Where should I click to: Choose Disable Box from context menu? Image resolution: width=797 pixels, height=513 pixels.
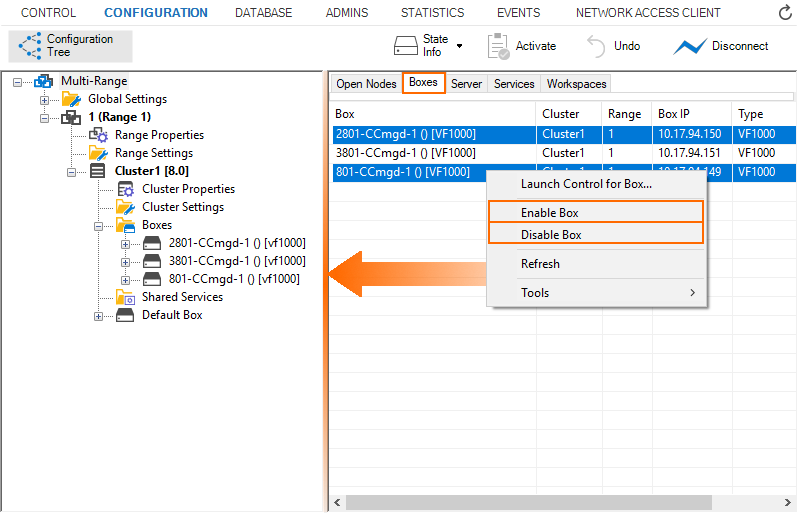596,234
